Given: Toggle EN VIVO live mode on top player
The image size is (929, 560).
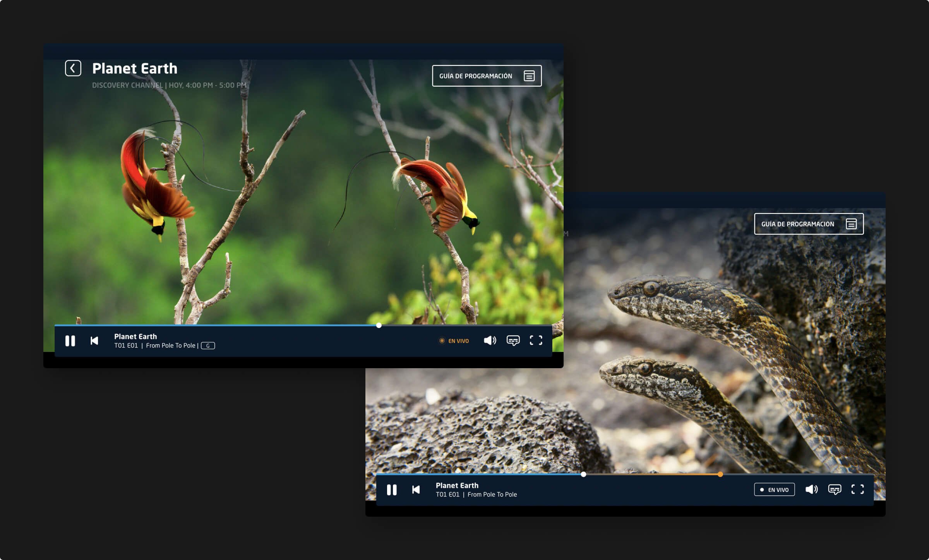Looking at the screenshot, I should pyautogui.click(x=454, y=341).
